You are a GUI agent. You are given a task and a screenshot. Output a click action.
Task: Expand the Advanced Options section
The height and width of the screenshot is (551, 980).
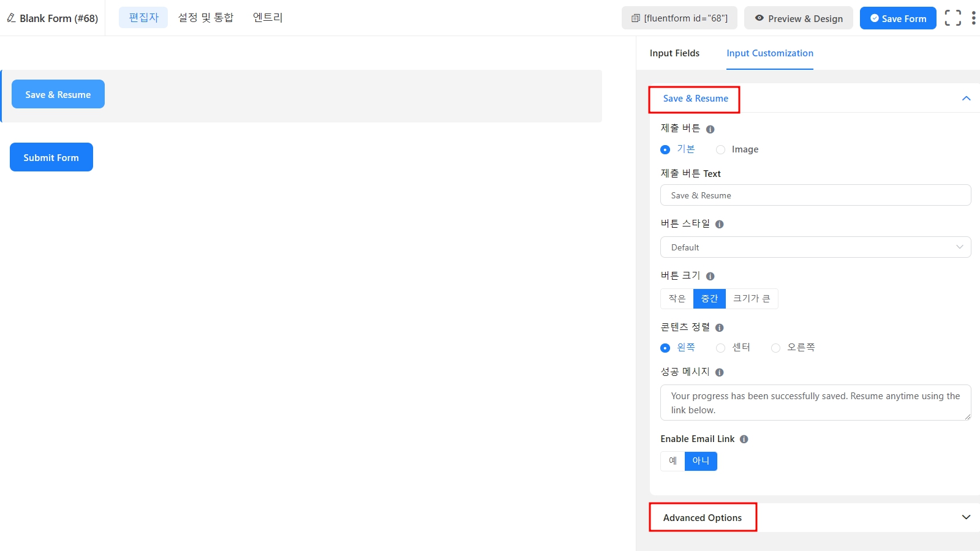815,517
